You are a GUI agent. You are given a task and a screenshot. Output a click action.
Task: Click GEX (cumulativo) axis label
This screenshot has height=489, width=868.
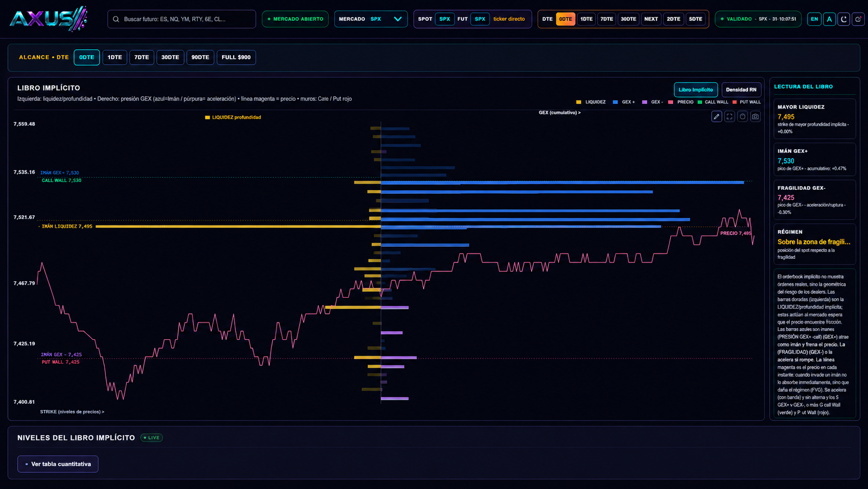click(560, 113)
